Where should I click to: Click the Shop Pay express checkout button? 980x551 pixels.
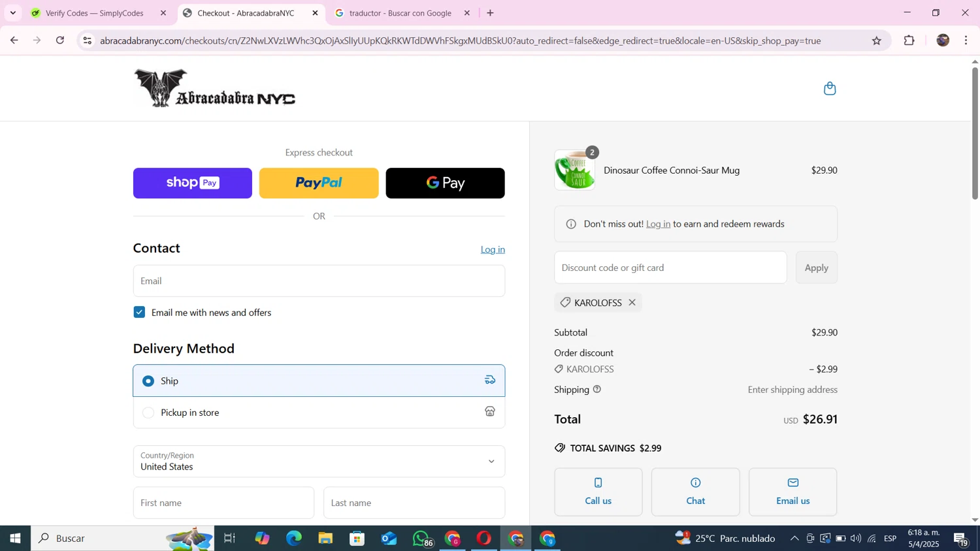pyautogui.click(x=193, y=183)
